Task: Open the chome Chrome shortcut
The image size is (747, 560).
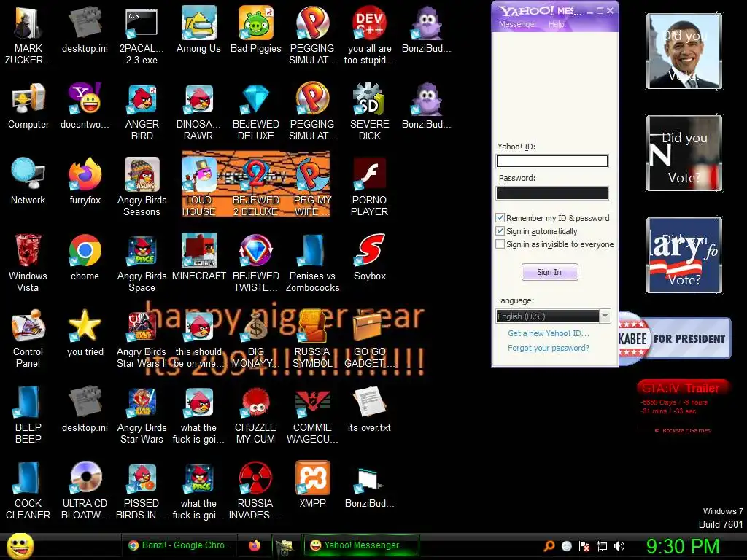Action: 85,257
